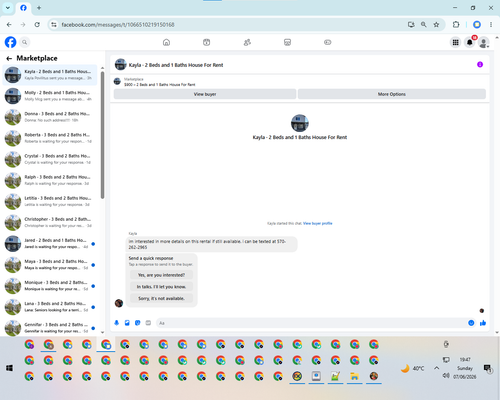Viewport: 500px width, 400px height.
Task: Click the volume speaker tray icon
Action: click(446, 376)
